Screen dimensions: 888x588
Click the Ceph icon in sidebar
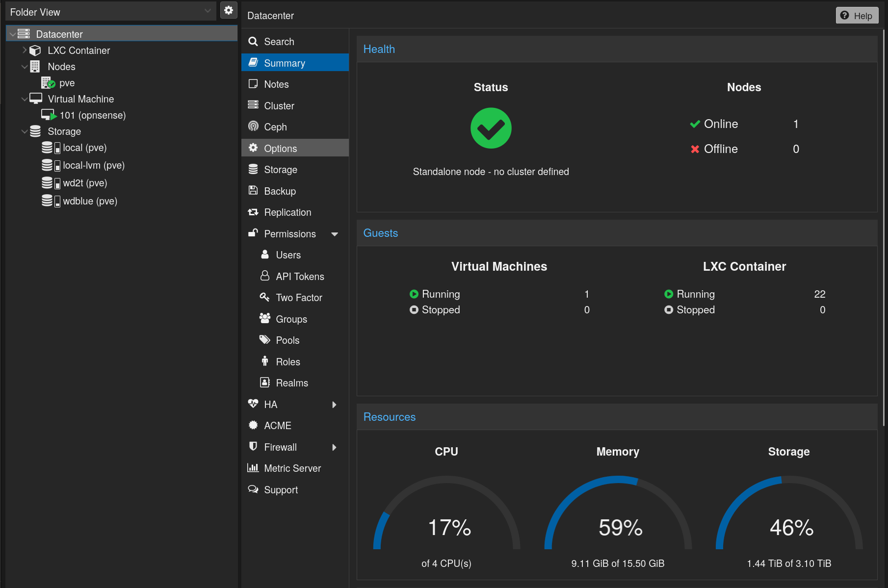point(253,127)
